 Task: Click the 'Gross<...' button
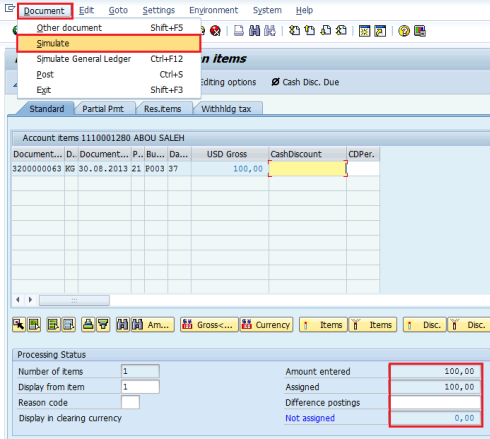coord(209,324)
